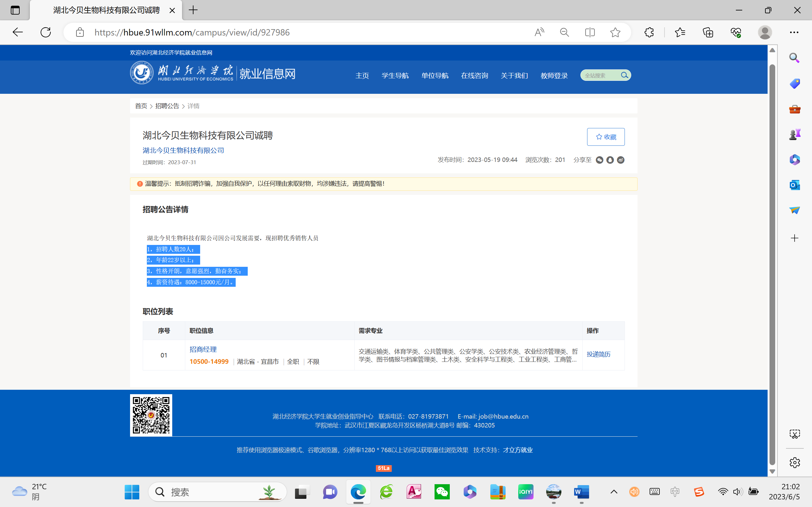
Task: Toggle the 收藏 favorite star button
Action: pos(606,137)
